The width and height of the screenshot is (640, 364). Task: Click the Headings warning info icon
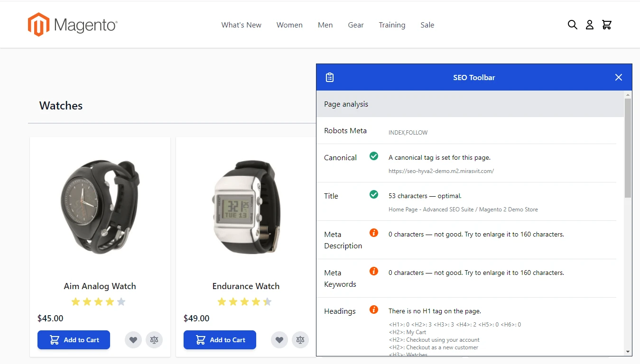pos(374,310)
